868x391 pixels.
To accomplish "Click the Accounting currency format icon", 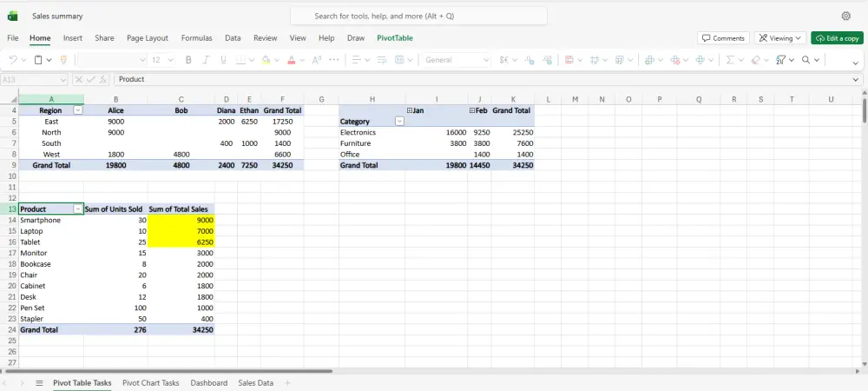I will (504, 60).
